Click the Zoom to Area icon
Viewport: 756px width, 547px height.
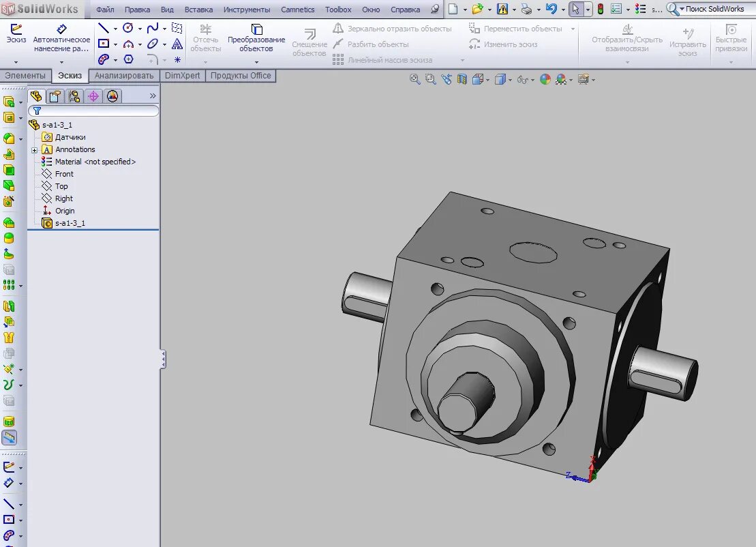429,79
